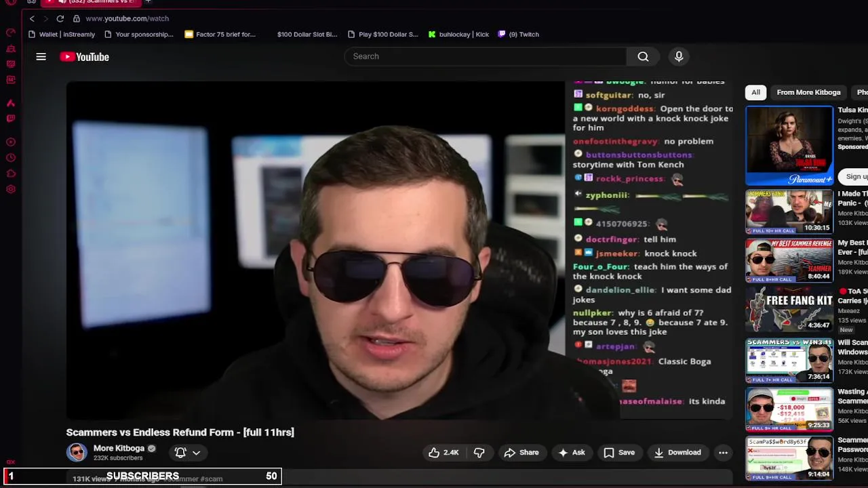This screenshot has width=868, height=488.
Task: Open the Play $100 Dollar S... bookmark
Action: (x=382, y=34)
